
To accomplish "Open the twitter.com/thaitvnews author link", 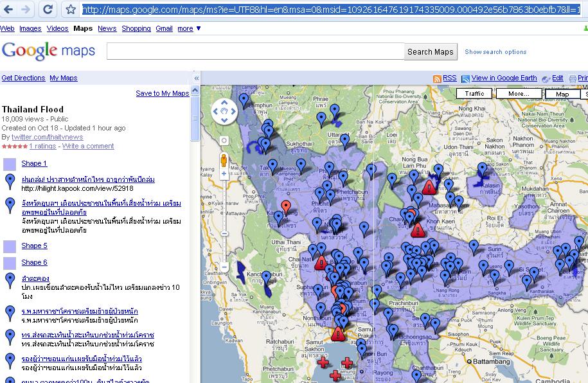I will (x=48, y=138).
